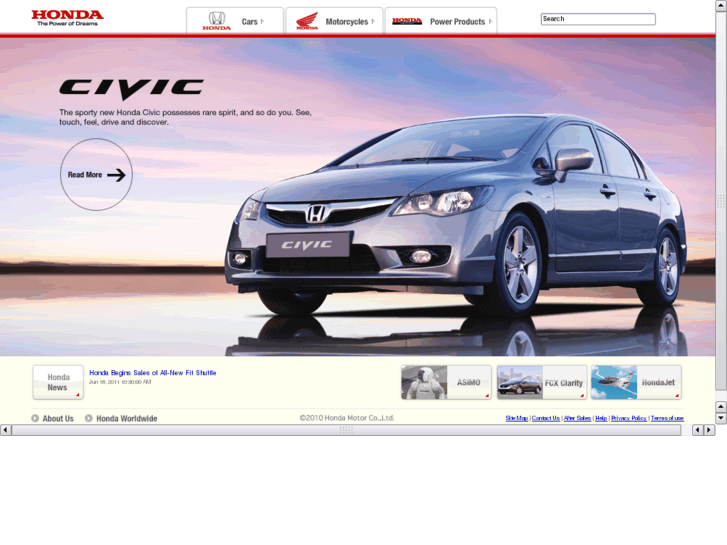Click the Civic wordmark logo

coord(131,89)
